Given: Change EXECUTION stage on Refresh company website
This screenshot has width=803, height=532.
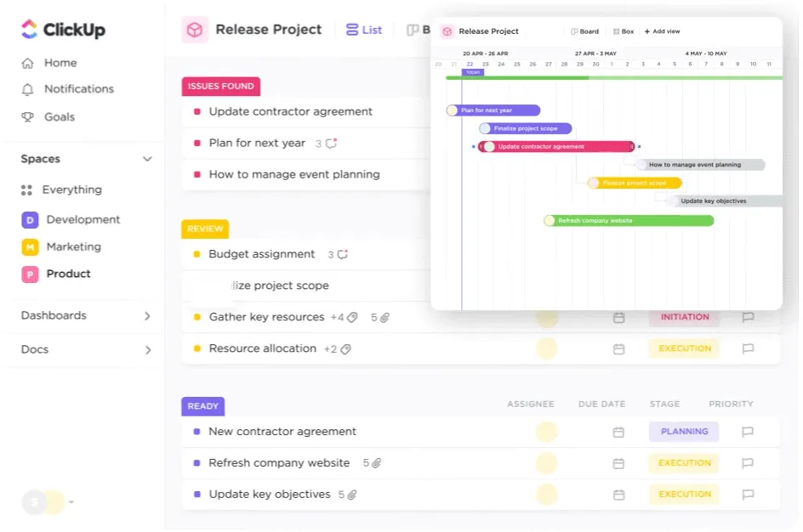Looking at the screenshot, I should (x=684, y=463).
